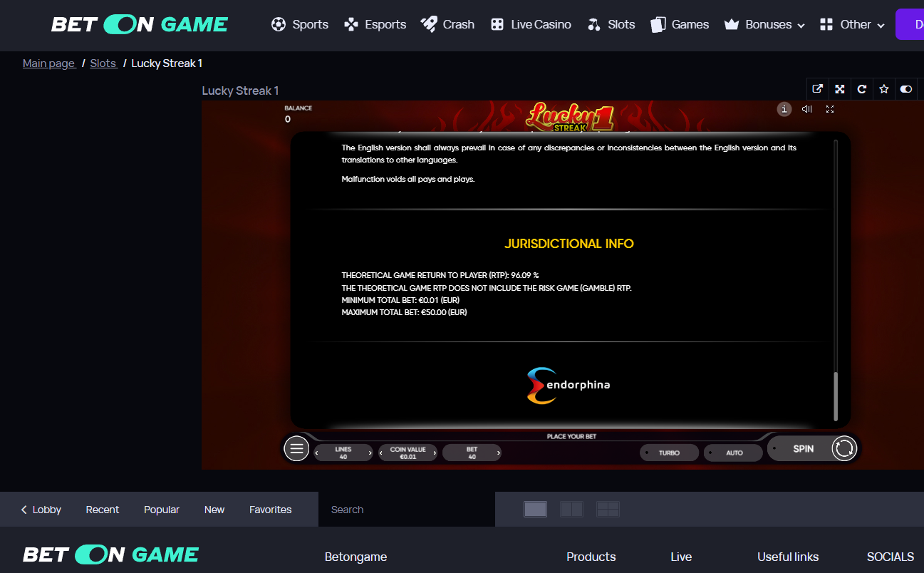Open the Esports section
This screenshot has height=573, width=924.
tap(375, 24)
